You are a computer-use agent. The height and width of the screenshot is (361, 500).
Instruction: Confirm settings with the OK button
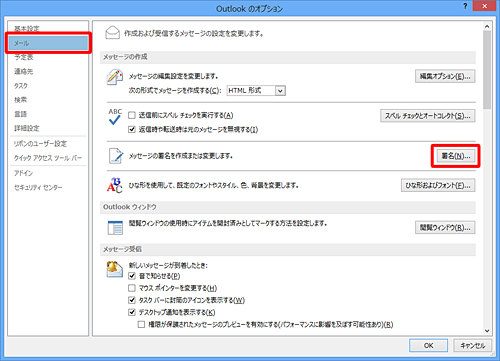(428, 345)
